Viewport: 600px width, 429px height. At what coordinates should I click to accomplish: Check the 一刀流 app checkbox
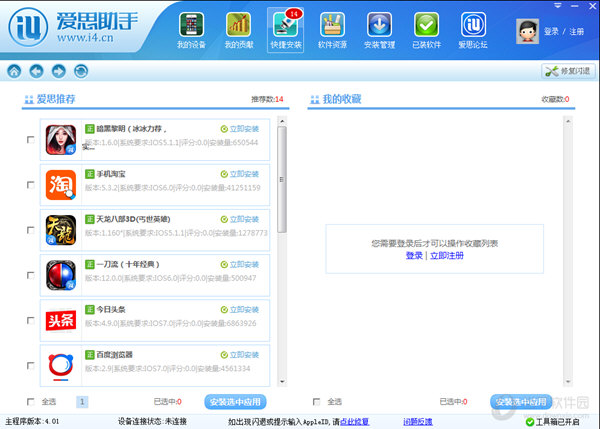coord(31,275)
